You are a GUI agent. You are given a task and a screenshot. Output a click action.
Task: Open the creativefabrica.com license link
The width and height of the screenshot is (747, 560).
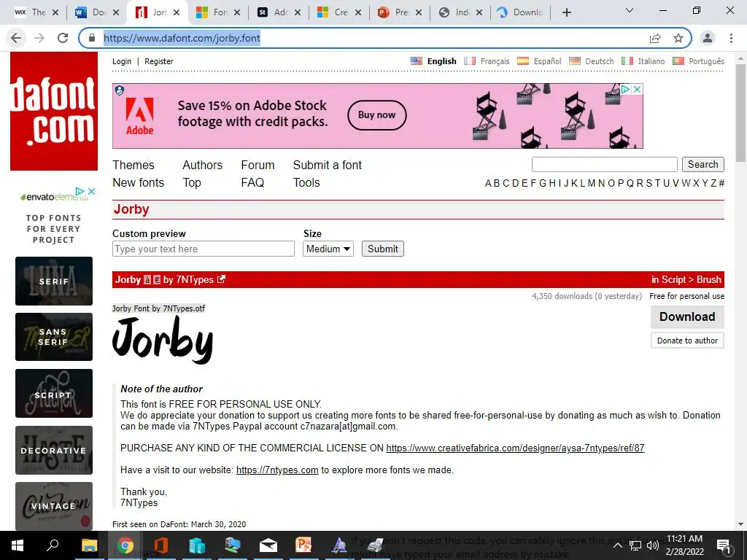pos(515,448)
